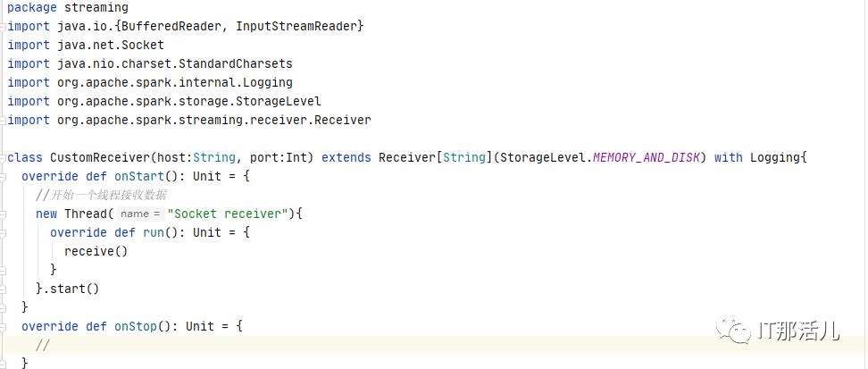The height and width of the screenshot is (369, 868).
Task: Collapse the import statements fold marker
Action: click(3, 27)
